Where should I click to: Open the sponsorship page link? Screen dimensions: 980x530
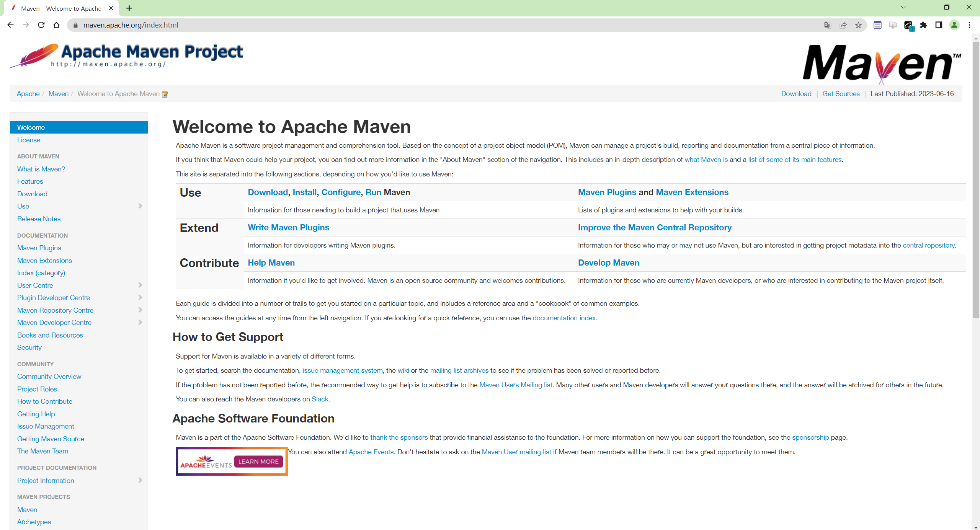[x=810, y=437]
